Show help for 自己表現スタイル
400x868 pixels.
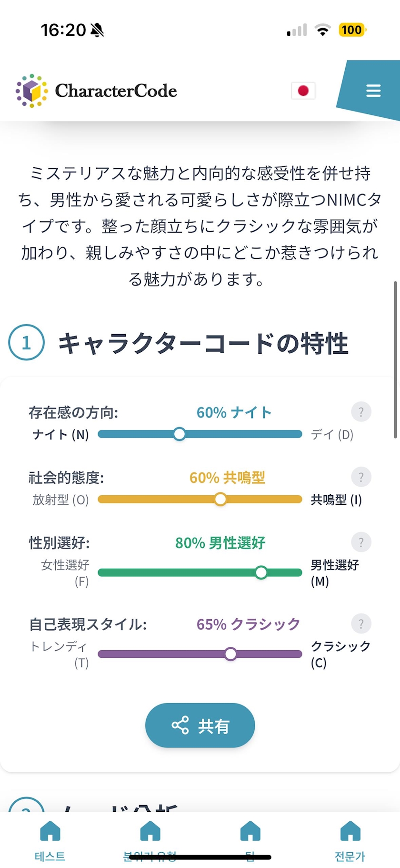(361, 624)
